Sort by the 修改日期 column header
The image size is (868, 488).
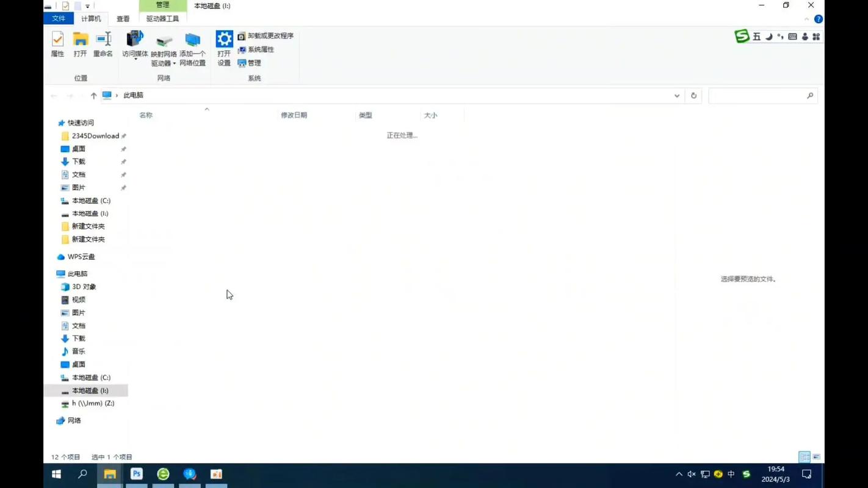point(294,115)
